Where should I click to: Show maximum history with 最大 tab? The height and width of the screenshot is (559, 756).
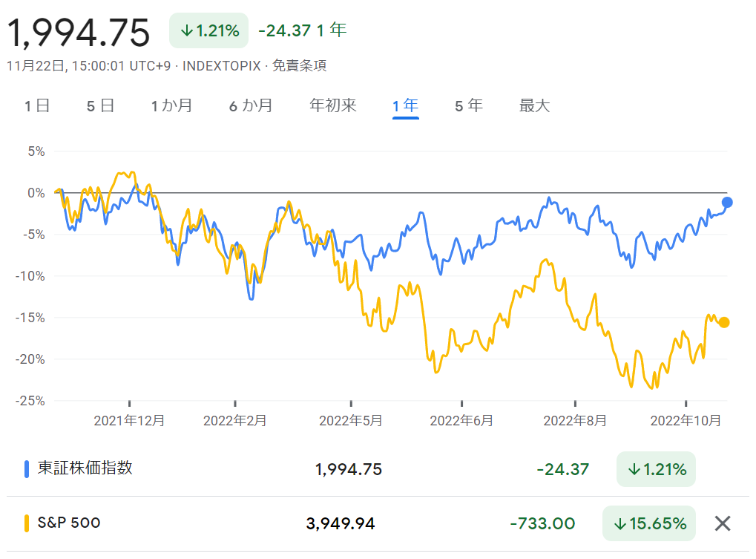[x=534, y=105]
